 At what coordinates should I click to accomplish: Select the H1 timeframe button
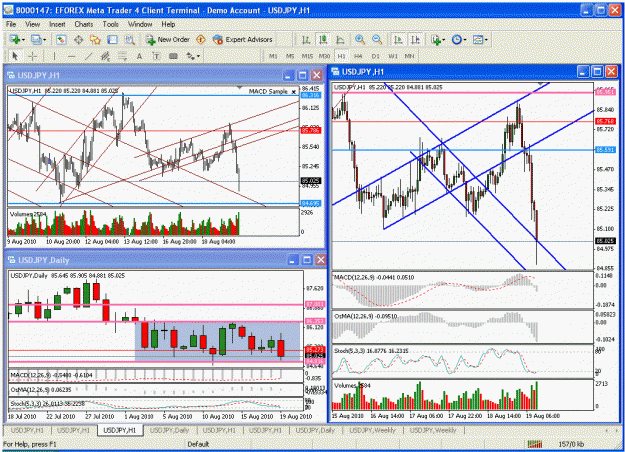pos(341,56)
